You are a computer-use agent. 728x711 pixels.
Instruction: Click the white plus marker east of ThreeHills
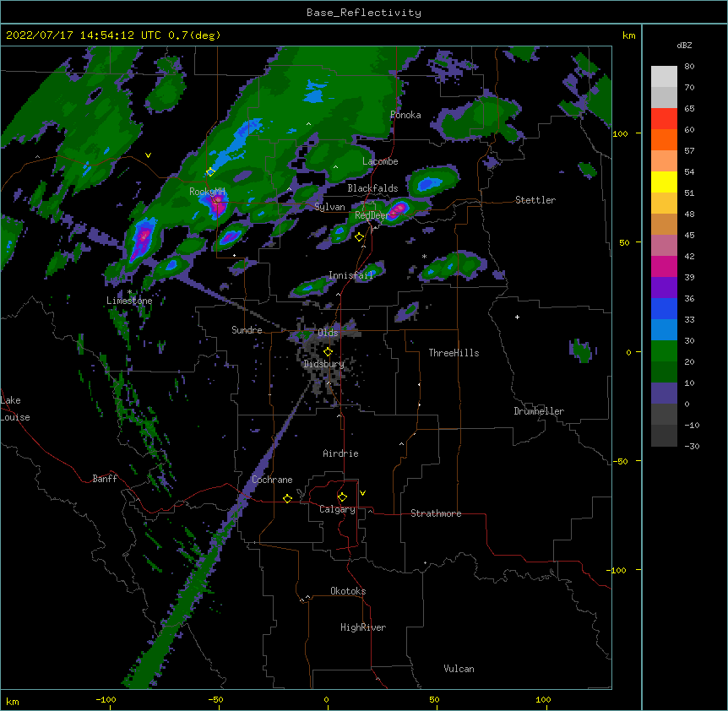517,317
